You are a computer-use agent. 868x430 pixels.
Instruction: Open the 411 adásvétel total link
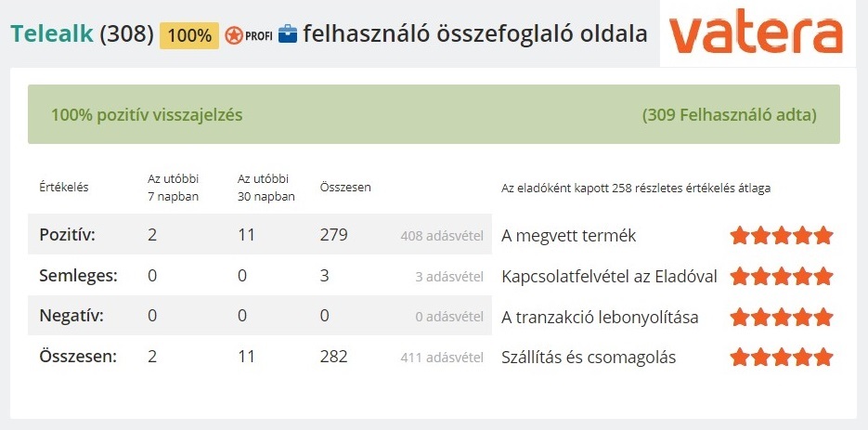(442, 358)
